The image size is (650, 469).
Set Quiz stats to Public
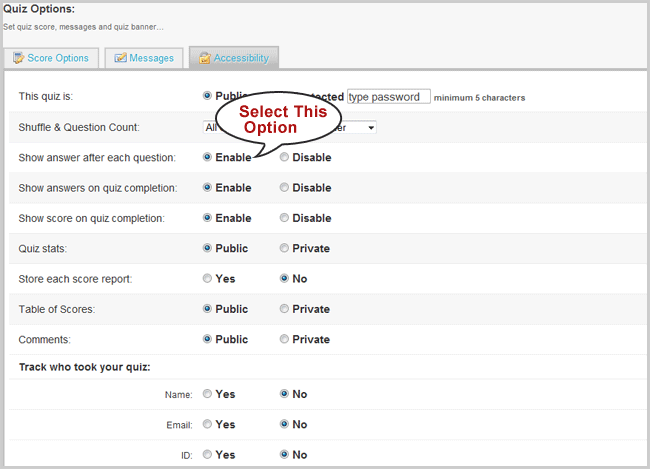tap(207, 248)
